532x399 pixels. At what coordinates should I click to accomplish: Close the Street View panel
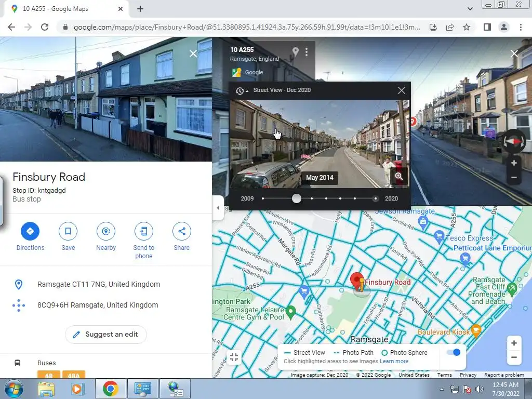tap(514, 54)
